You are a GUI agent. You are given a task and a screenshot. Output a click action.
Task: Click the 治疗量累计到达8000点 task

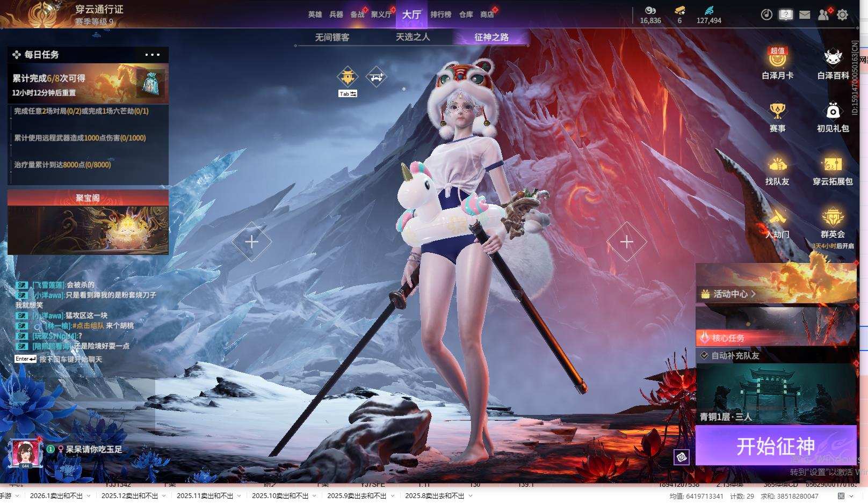pyautogui.click(x=62, y=165)
